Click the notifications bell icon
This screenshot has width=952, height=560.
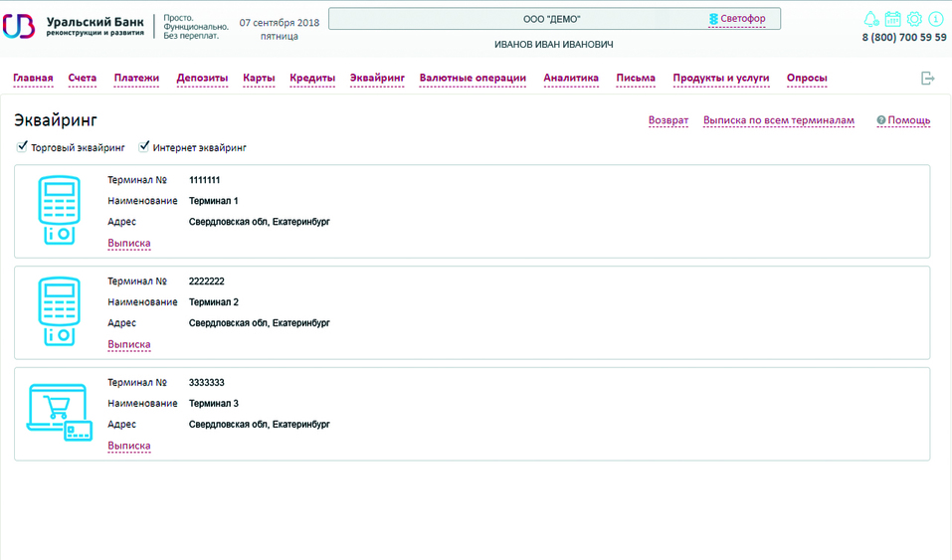click(x=871, y=19)
